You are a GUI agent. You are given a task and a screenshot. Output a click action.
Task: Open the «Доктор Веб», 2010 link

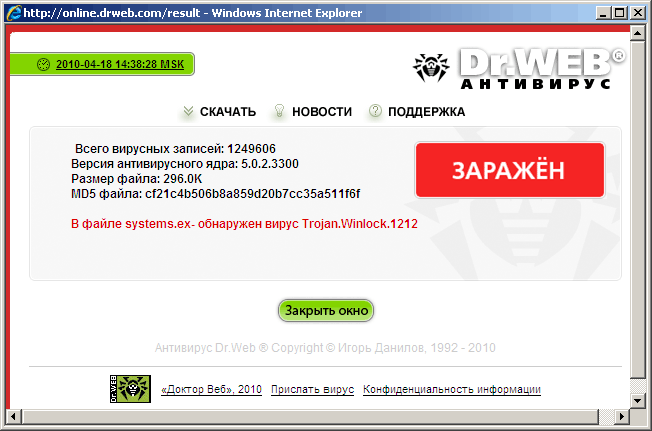212,390
